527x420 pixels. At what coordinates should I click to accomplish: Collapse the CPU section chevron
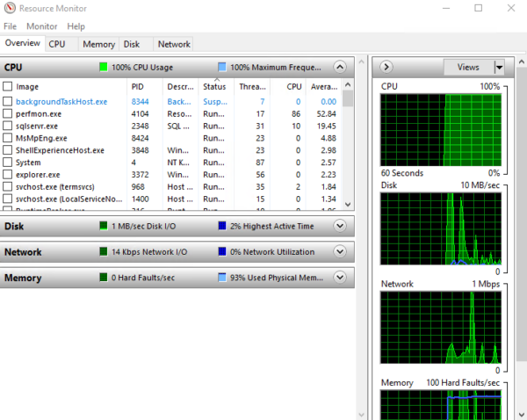coord(341,67)
